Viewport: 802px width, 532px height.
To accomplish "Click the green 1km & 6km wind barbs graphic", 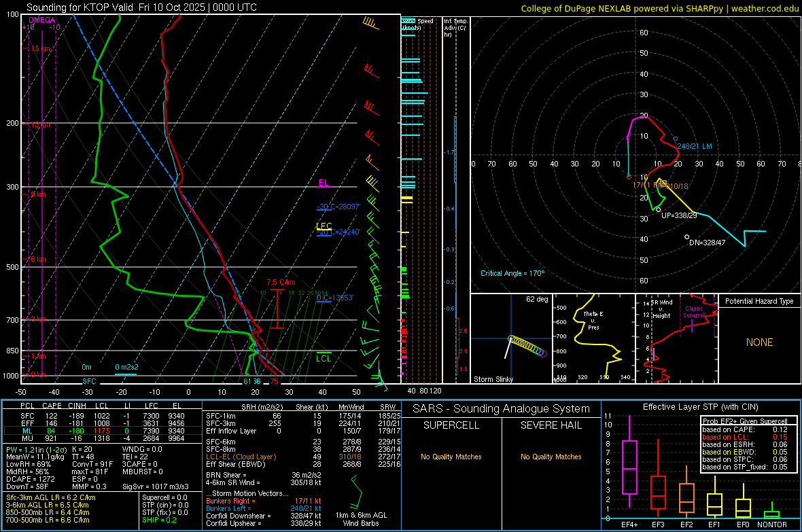I will [x=357, y=493].
